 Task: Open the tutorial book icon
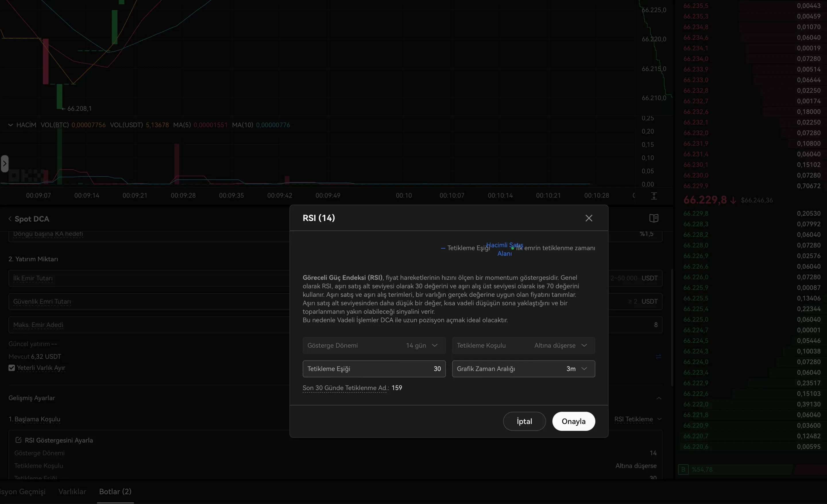click(654, 218)
